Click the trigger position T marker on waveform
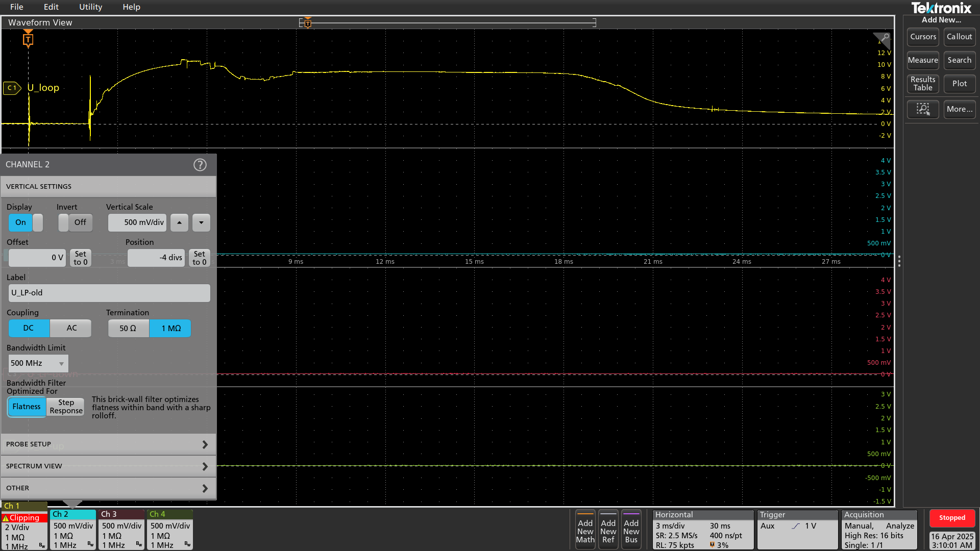980x551 pixels. (x=28, y=39)
